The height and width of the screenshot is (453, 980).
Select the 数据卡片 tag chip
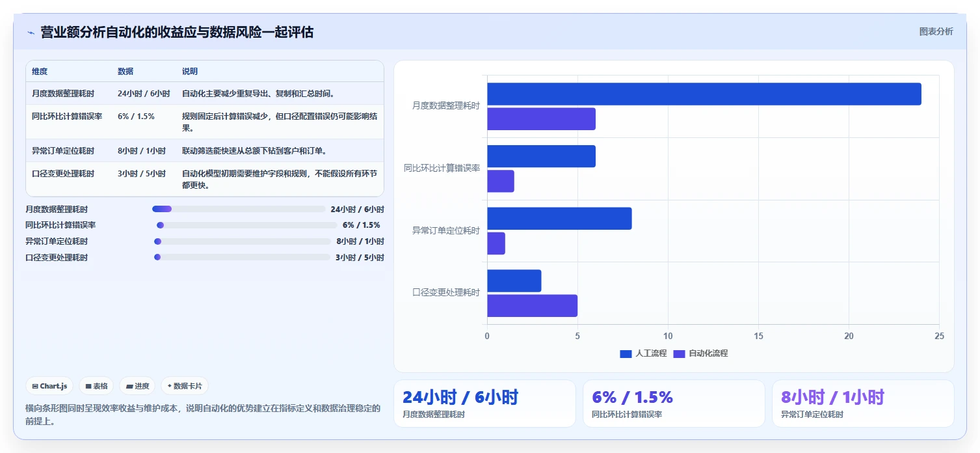(185, 386)
